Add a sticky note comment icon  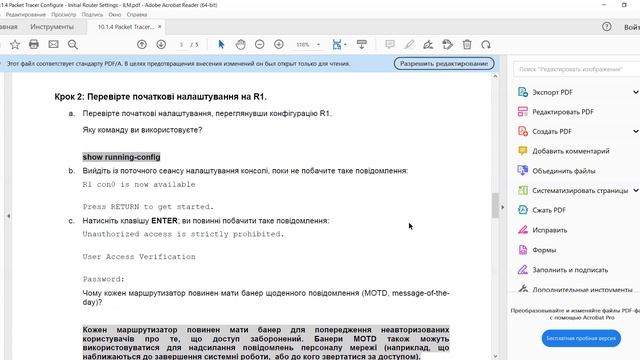(390, 44)
